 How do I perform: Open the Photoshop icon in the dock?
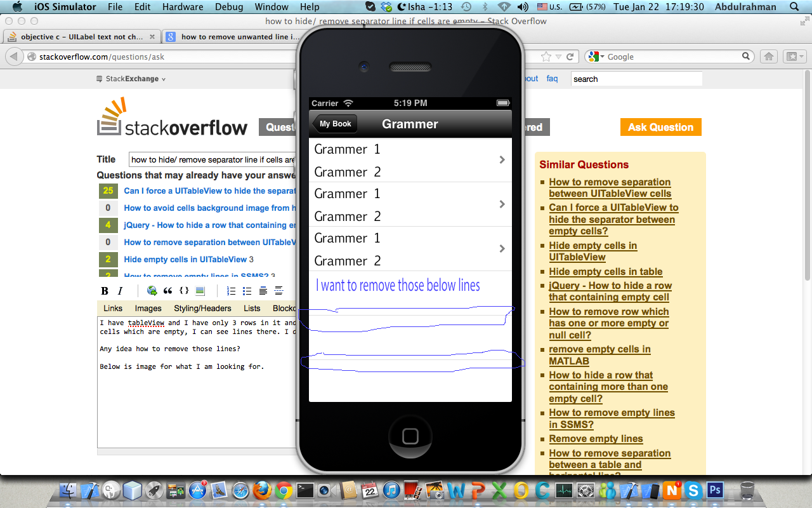(x=715, y=490)
